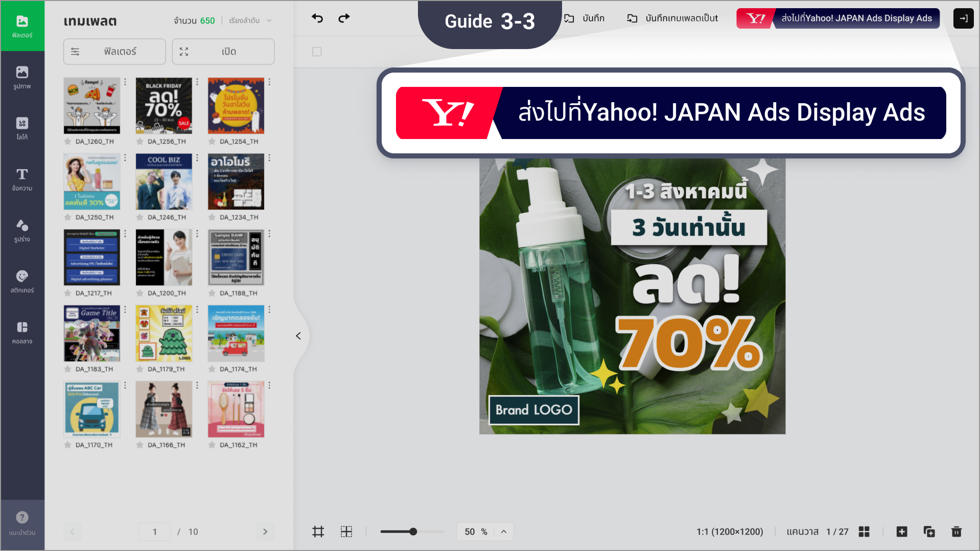
Task: Open the Shapes panel in sidebar
Action: 22,231
